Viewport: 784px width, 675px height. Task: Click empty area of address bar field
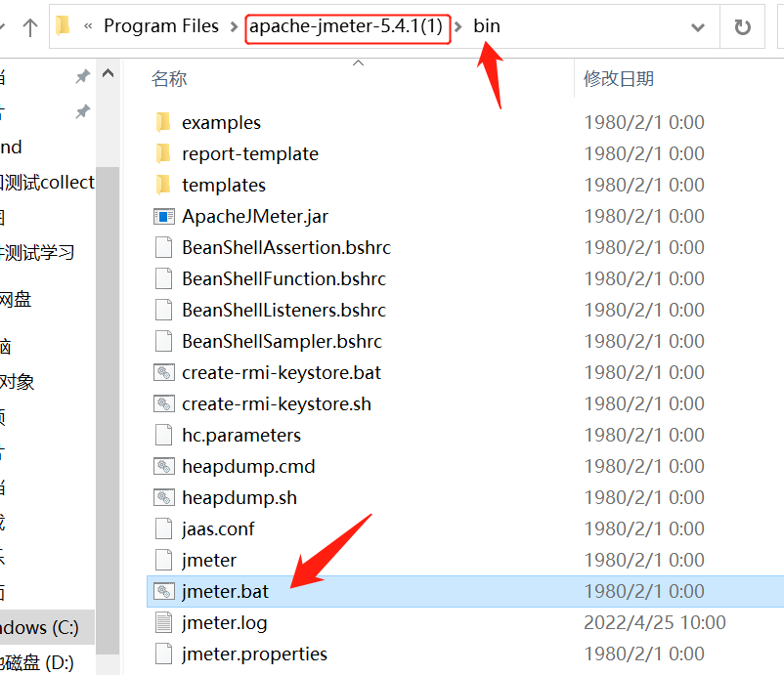[595, 27]
